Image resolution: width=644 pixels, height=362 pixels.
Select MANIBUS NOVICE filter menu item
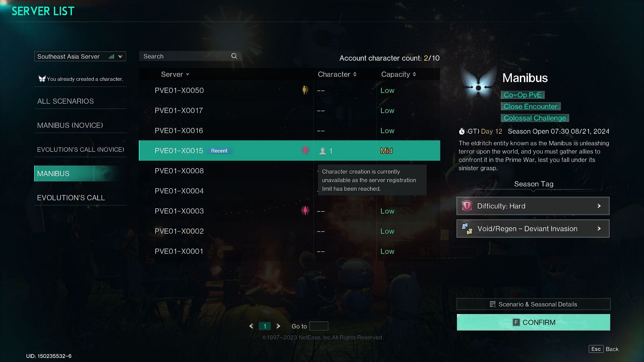[x=70, y=125]
